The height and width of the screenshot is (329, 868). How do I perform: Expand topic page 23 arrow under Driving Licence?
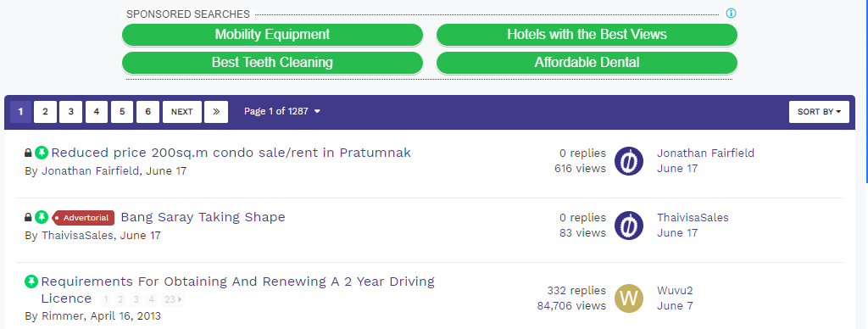click(172, 299)
